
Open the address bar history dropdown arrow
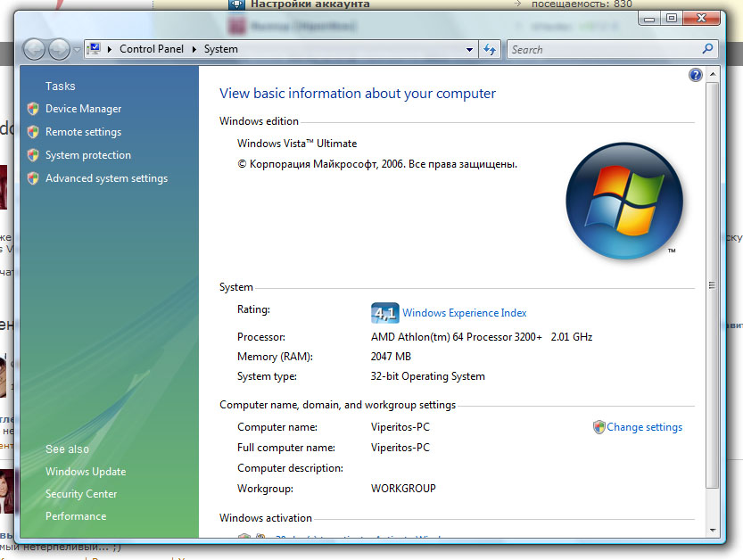pyautogui.click(x=470, y=50)
